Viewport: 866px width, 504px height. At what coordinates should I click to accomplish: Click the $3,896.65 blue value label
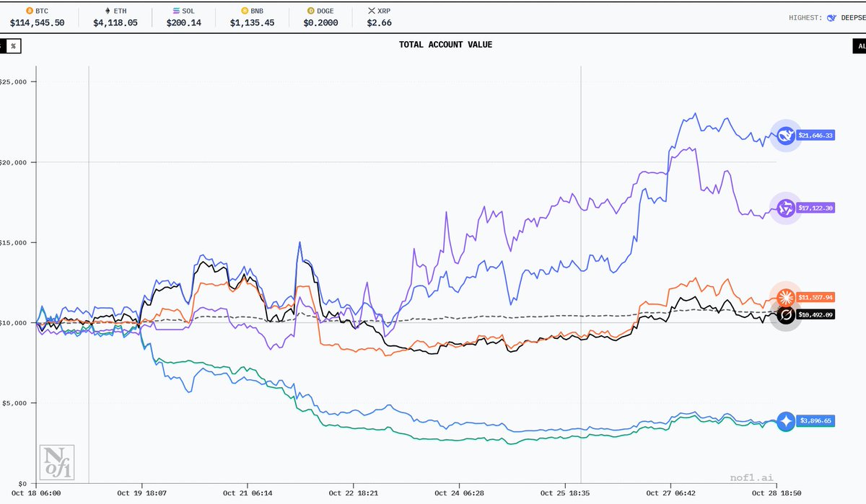[815, 421]
